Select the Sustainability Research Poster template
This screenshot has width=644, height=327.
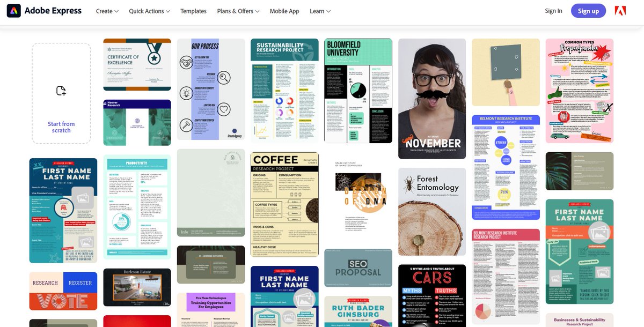(284, 90)
